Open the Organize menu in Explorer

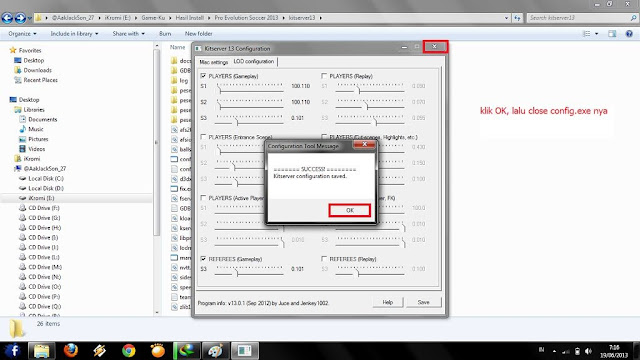coord(22,33)
